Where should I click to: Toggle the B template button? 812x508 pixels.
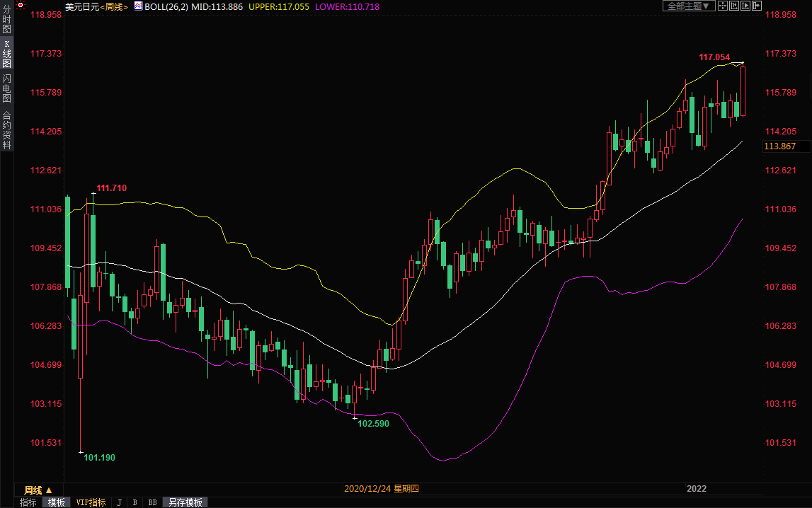click(135, 502)
